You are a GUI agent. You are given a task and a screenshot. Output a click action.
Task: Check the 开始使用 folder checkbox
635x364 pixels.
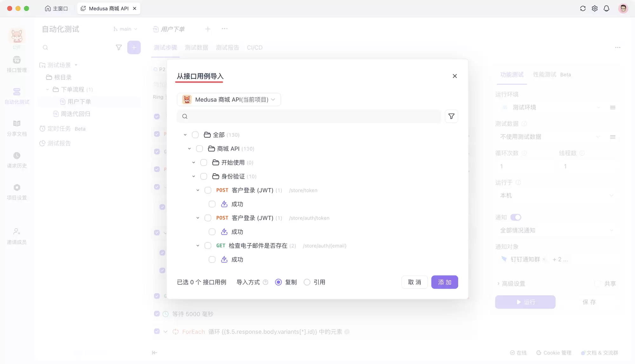(x=204, y=162)
